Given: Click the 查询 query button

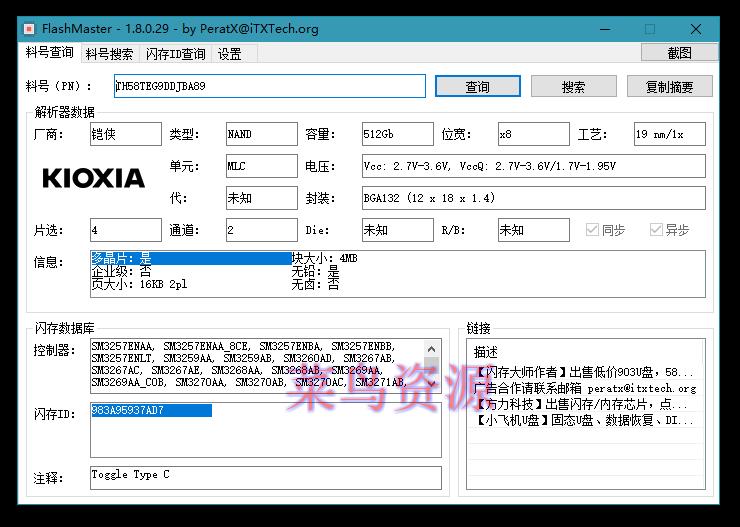Looking at the screenshot, I should click(x=478, y=86).
